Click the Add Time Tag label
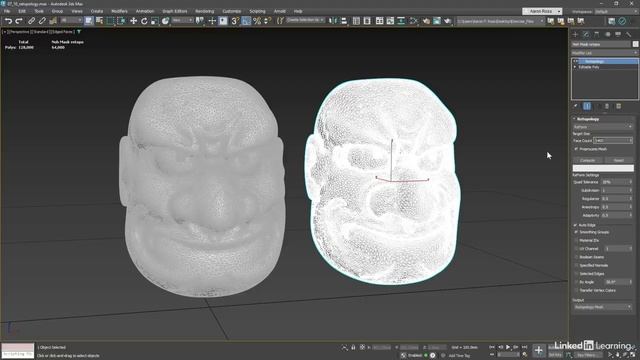Screen dimensions: 640x360 [460, 356]
